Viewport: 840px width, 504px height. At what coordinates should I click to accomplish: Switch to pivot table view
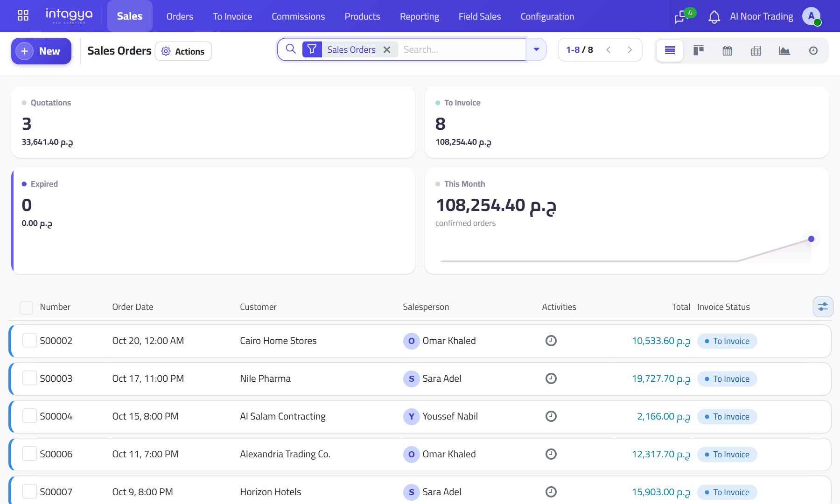[x=756, y=50]
